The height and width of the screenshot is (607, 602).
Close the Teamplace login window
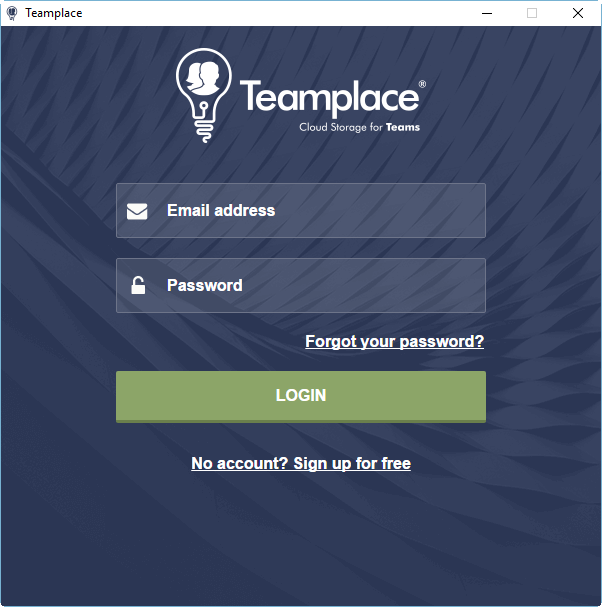(x=578, y=13)
